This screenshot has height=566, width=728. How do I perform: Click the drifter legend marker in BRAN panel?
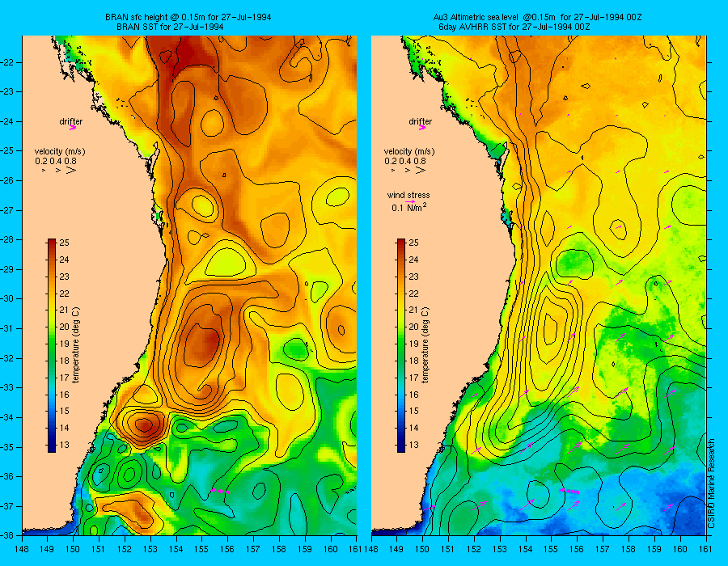[73, 128]
